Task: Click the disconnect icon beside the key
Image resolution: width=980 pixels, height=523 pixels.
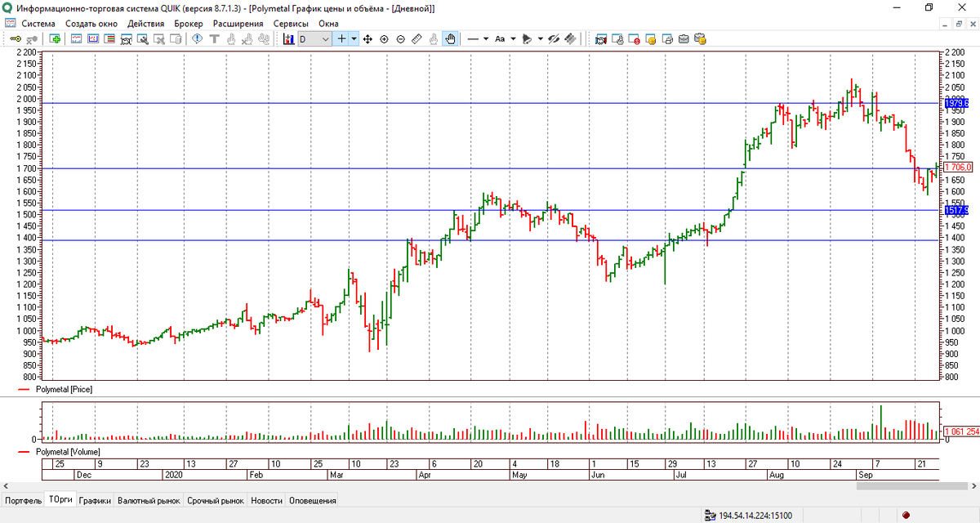Action: tap(32, 38)
